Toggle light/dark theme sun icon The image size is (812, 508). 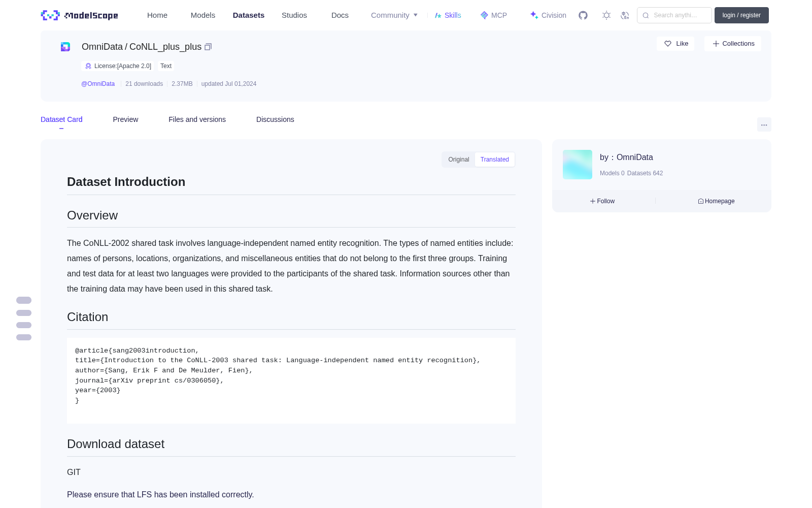click(x=606, y=15)
